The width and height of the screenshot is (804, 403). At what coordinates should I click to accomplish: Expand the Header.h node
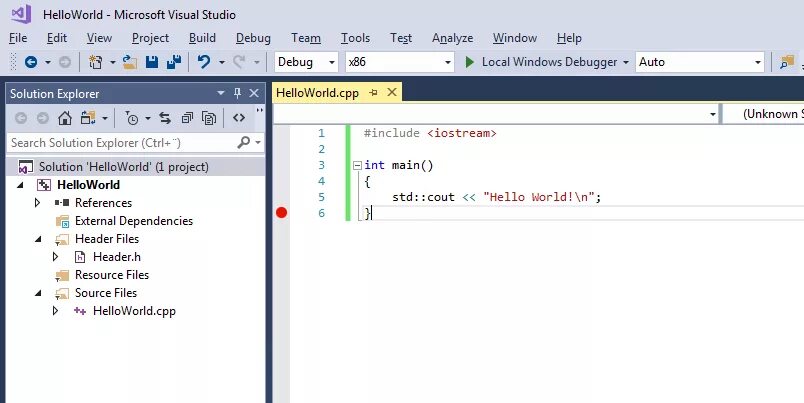click(55, 257)
